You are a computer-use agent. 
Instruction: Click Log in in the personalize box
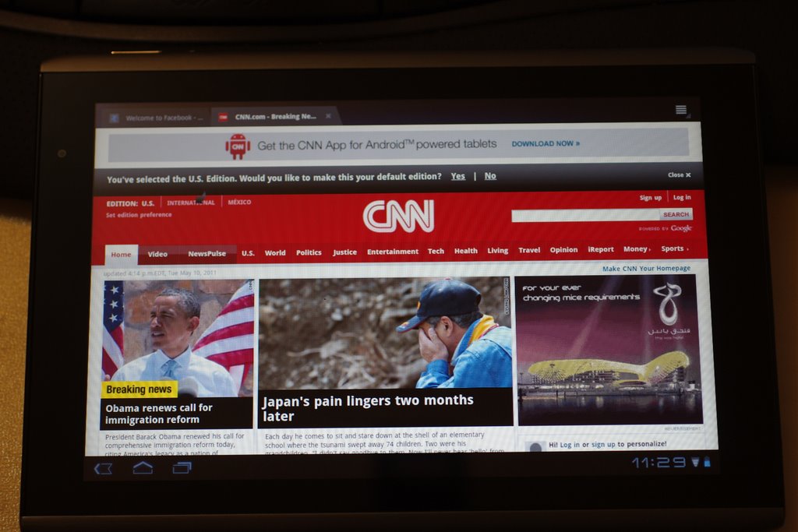(570, 445)
